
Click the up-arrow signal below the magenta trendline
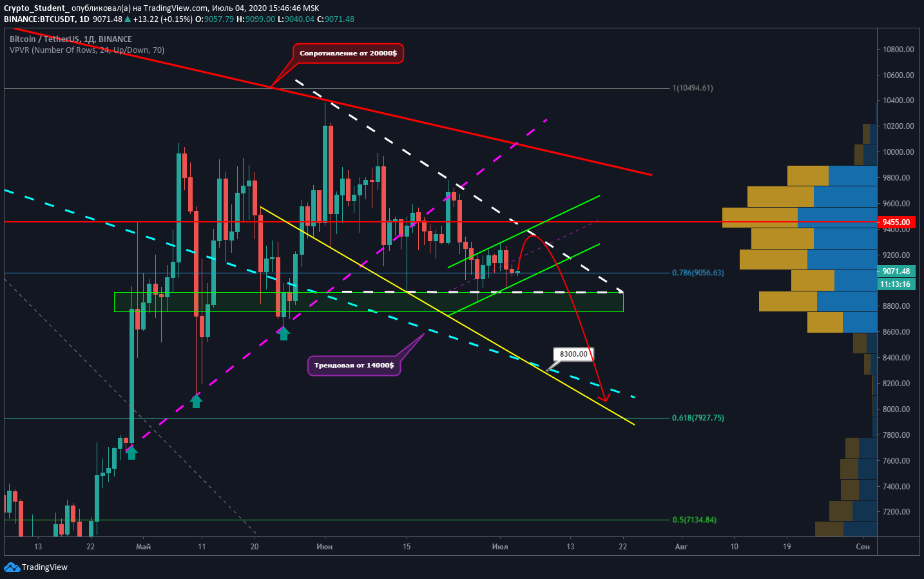(284, 333)
